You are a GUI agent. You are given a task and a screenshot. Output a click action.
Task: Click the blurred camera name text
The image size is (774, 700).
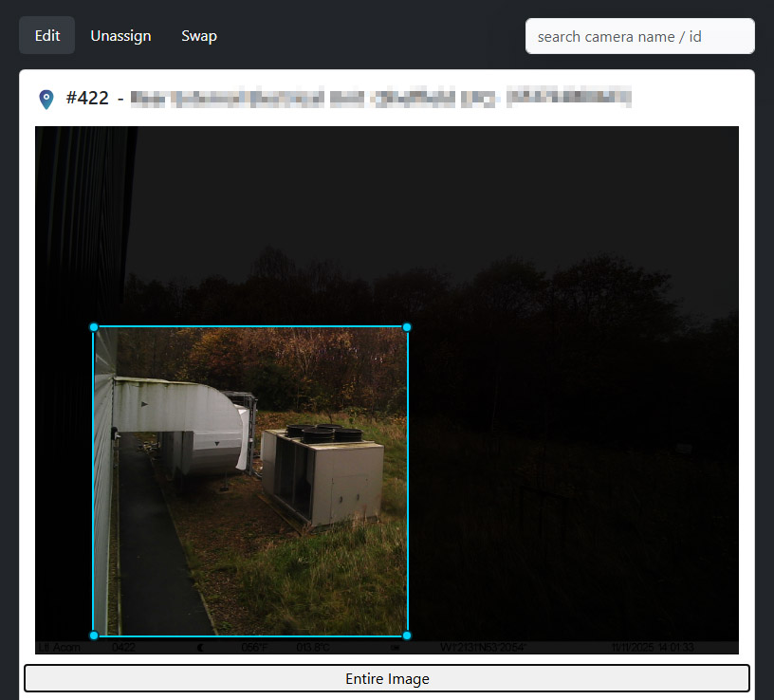[379, 98]
